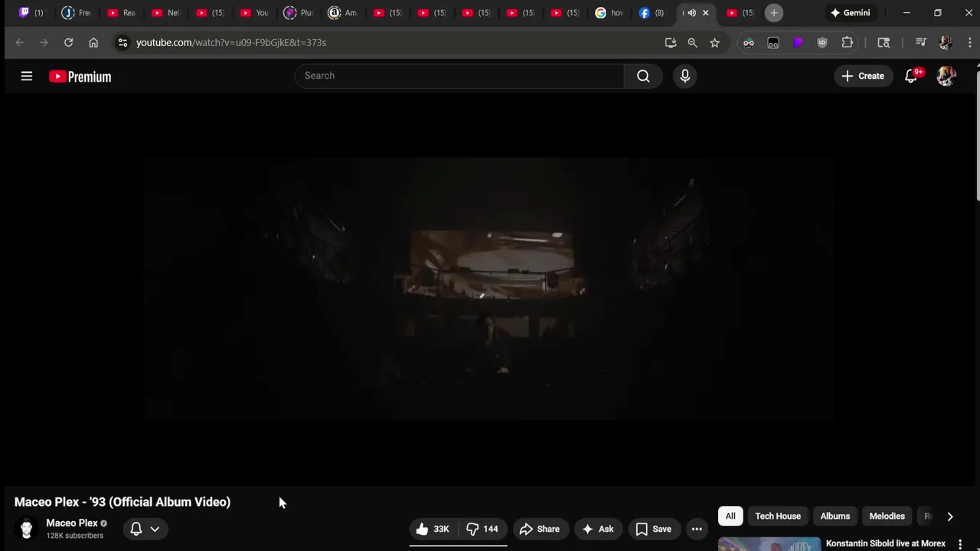Viewport: 980px width, 551px height.
Task: Bookmark this page with the star
Action: click(x=715, y=43)
